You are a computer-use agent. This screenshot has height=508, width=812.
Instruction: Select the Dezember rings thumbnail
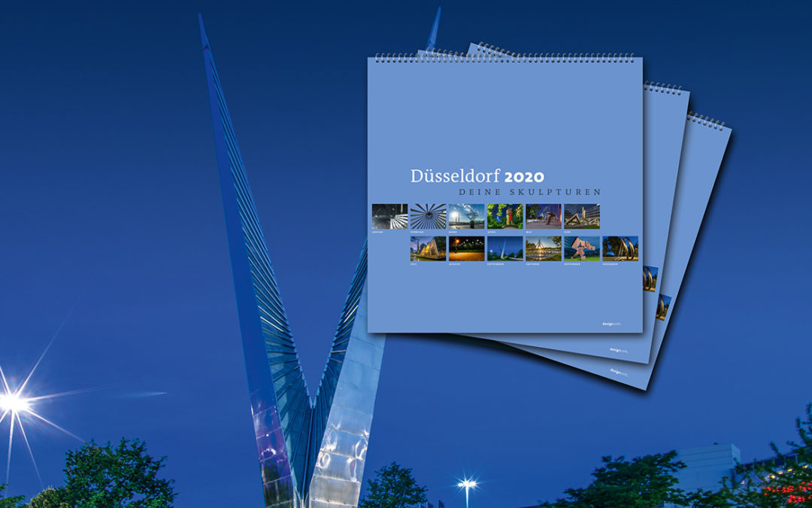(620, 248)
